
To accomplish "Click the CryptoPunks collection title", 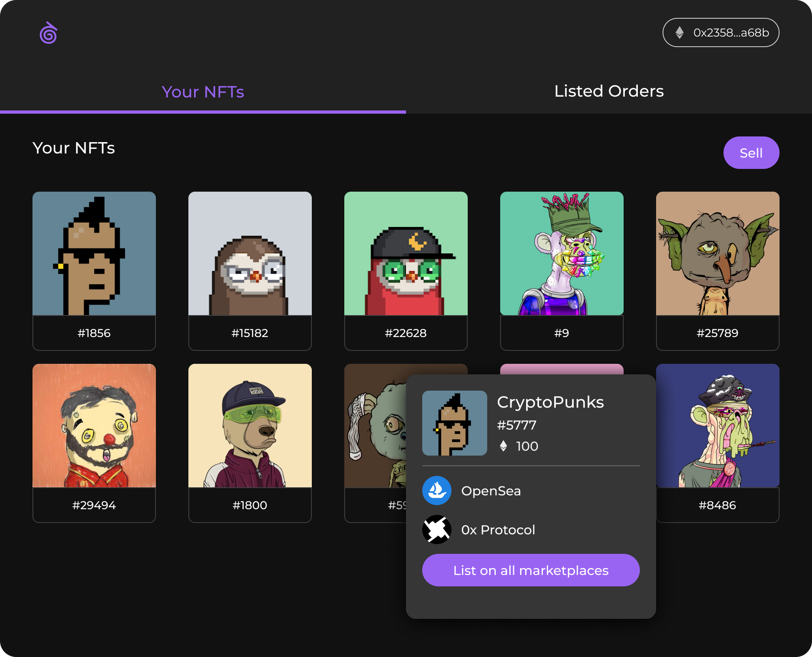I will pyautogui.click(x=551, y=402).
